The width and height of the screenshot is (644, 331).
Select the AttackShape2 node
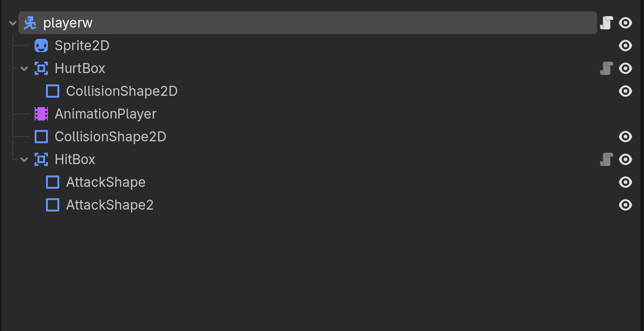coord(110,205)
